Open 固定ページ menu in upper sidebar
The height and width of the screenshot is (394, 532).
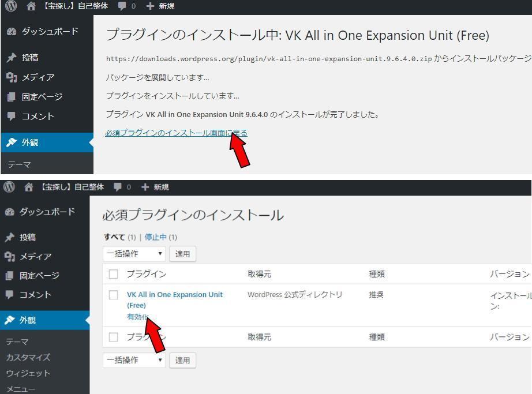(47, 97)
